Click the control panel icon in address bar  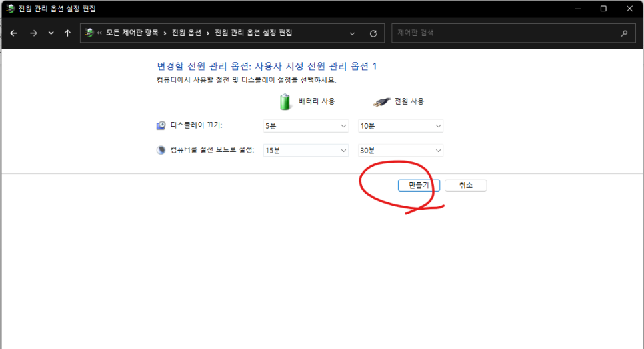click(x=89, y=33)
